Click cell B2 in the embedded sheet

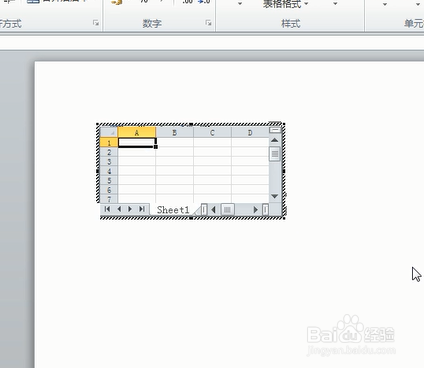[174, 152]
